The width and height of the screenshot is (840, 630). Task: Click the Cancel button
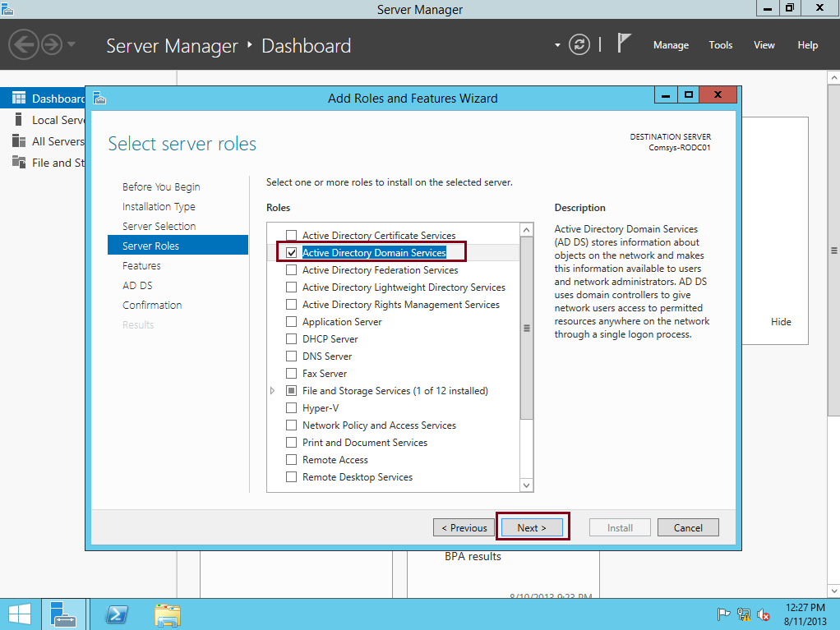coord(688,528)
